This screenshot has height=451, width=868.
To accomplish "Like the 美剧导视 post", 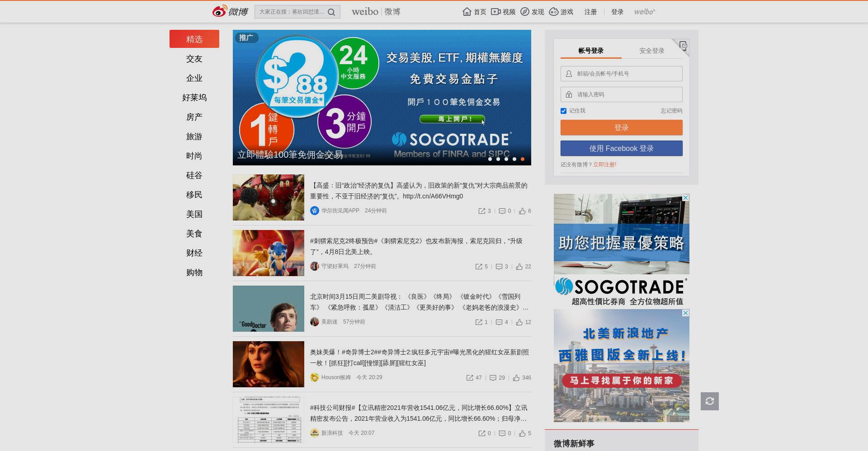I will [519, 322].
